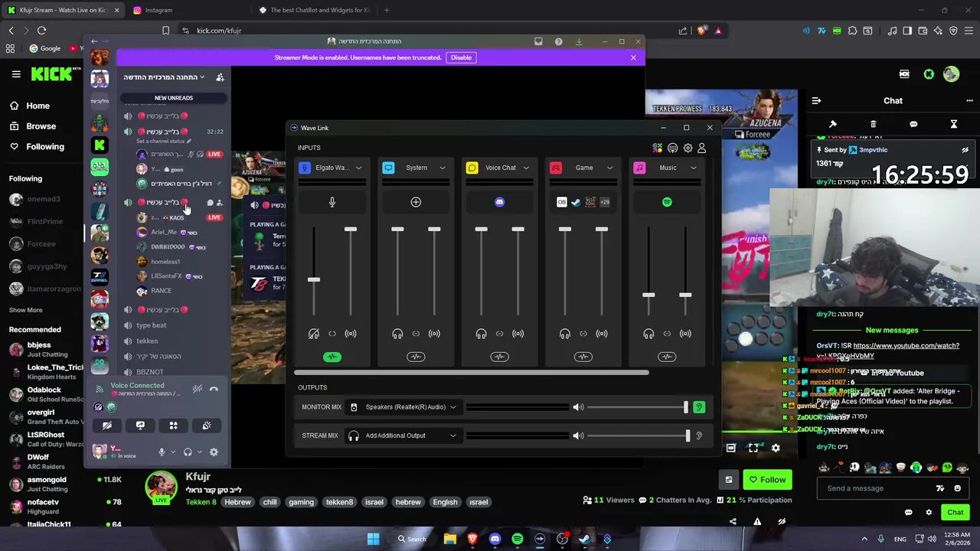
Task: Open effects for System channel
Action: (x=416, y=357)
